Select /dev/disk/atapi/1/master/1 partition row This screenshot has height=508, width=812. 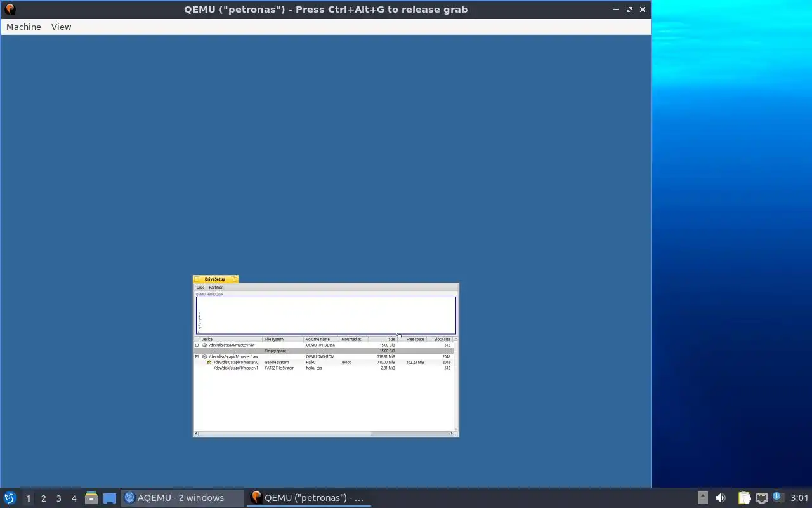(324, 368)
